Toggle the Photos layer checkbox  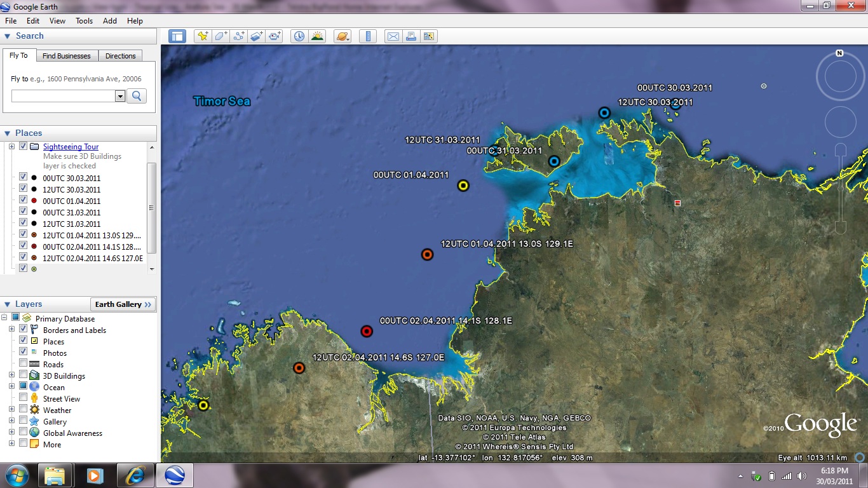(24, 352)
